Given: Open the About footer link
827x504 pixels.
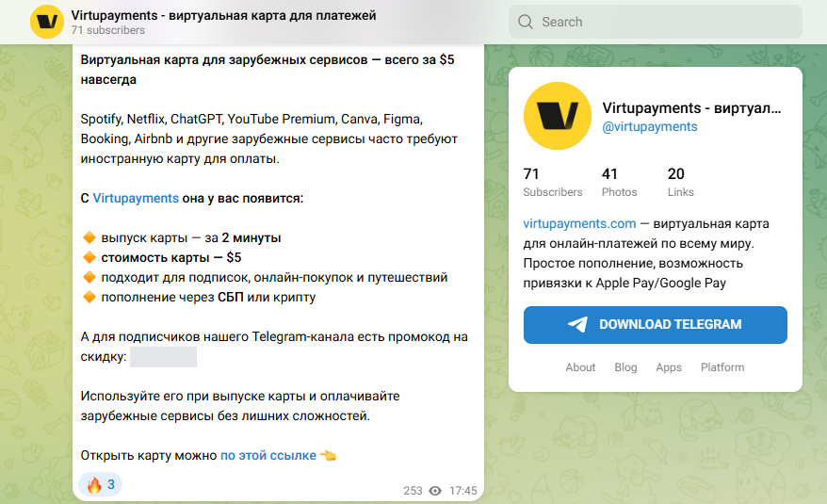Looking at the screenshot, I should (580, 367).
